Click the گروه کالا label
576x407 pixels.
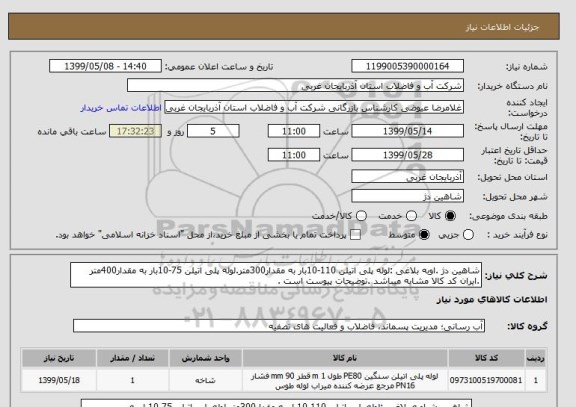tap(527, 326)
